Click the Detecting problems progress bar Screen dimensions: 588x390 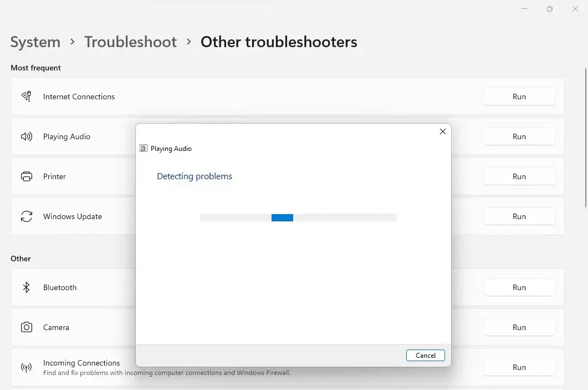(299, 217)
